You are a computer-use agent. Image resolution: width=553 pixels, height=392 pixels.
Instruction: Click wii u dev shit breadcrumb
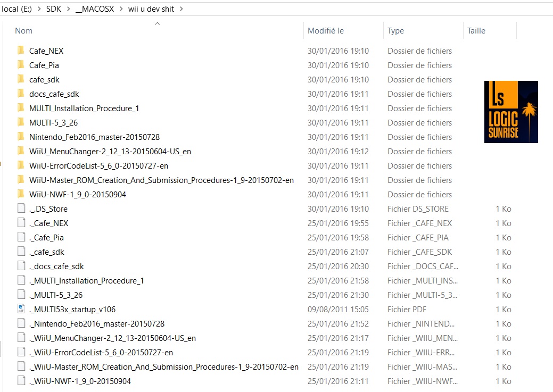151,9
